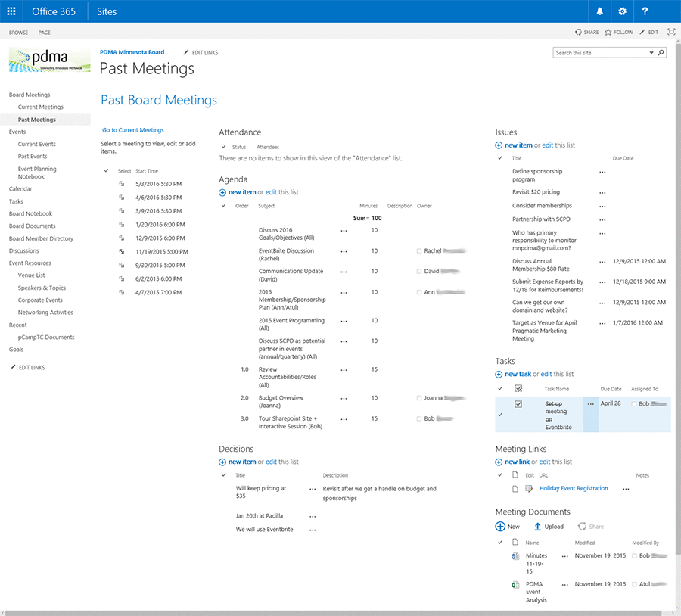The height and width of the screenshot is (616, 681).
Task: Open ellipsis menu for EventBrite Discussion item
Action: (x=344, y=251)
